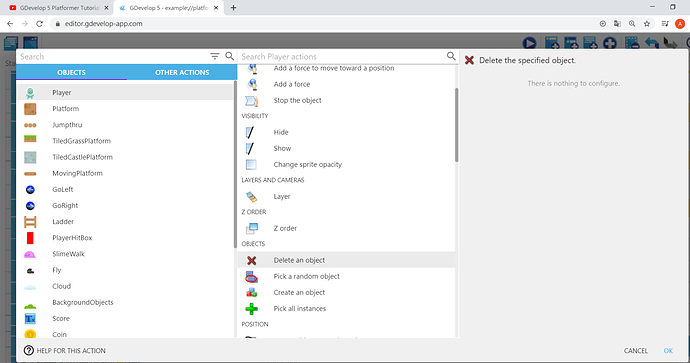Confirm with the OK button
The image size is (690, 363).
(x=668, y=351)
